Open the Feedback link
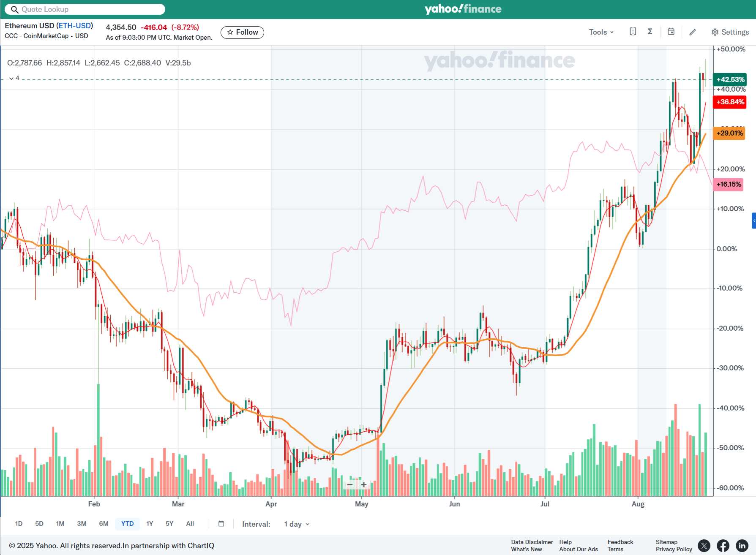The image size is (756, 555). coord(620,542)
